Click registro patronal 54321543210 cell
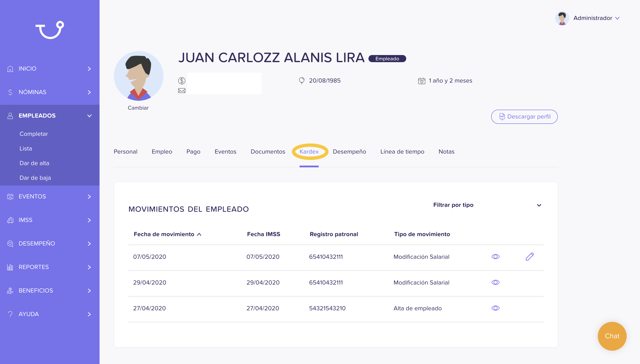Viewport: 640px width, 364px height. (327, 308)
